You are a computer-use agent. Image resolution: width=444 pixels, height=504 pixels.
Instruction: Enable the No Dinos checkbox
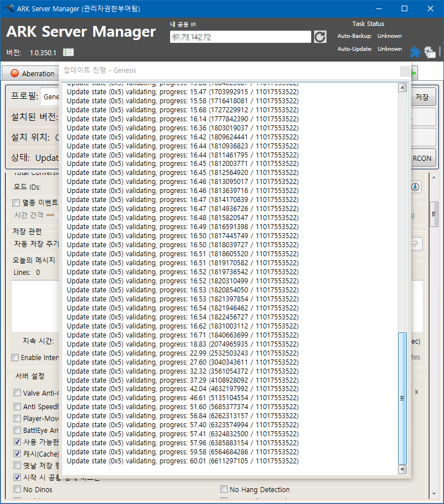[x=18, y=489]
